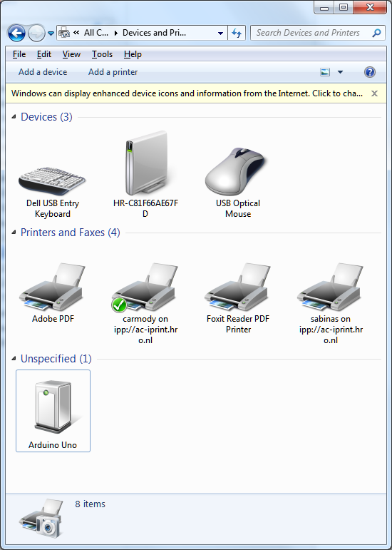
Task: Click the search magnifier icon
Action: 376,33
